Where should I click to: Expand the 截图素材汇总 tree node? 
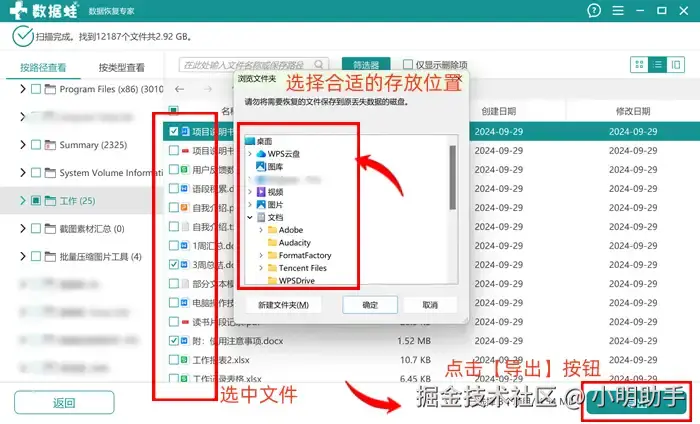click(22, 229)
